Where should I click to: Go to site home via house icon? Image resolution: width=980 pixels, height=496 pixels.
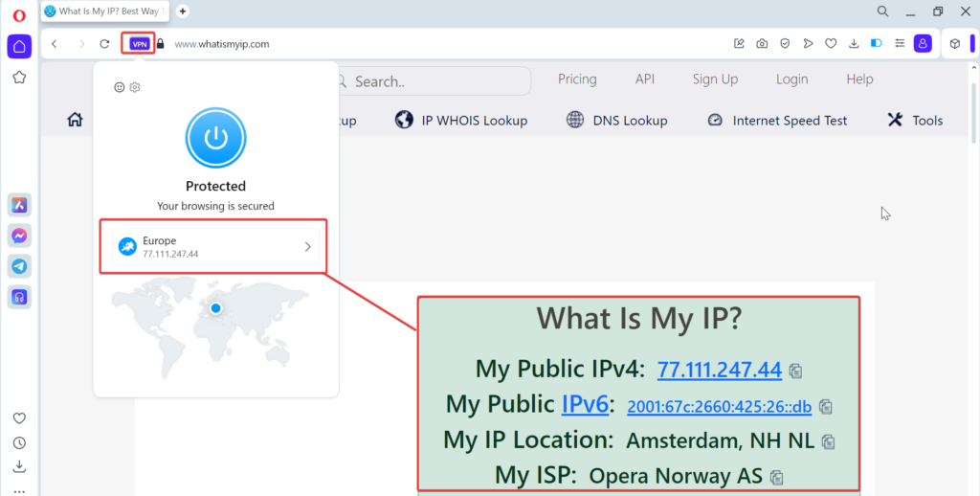coord(75,120)
